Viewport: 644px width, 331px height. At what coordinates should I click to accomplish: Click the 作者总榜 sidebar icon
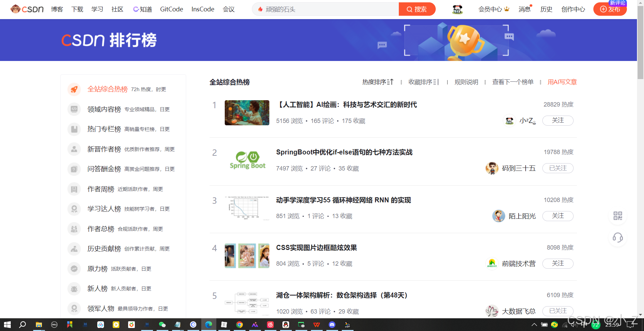[74, 229]
